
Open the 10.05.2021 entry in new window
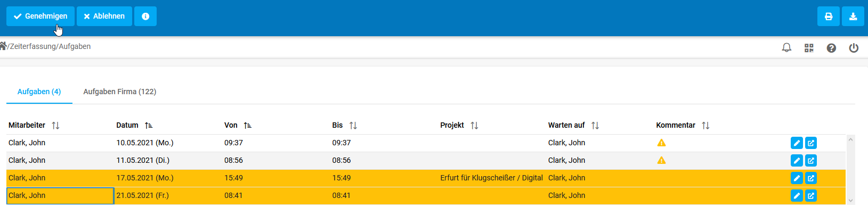pos(810,143)
